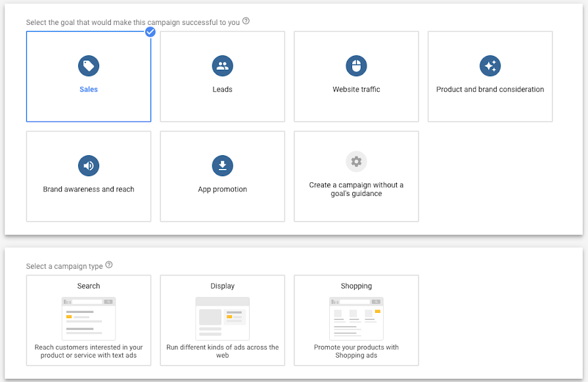Select the App promotion goal
588x382 pixels.
click(x=222, y=176)
